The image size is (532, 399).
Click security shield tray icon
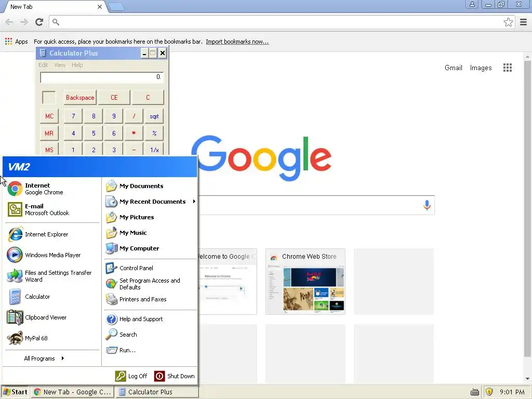[x=489, y=392]
